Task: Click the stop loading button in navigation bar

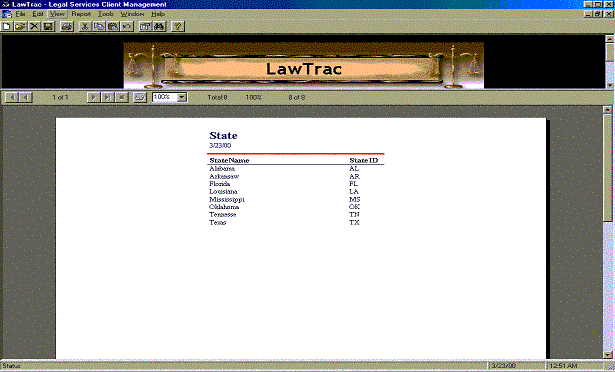Action: point(122,97)
